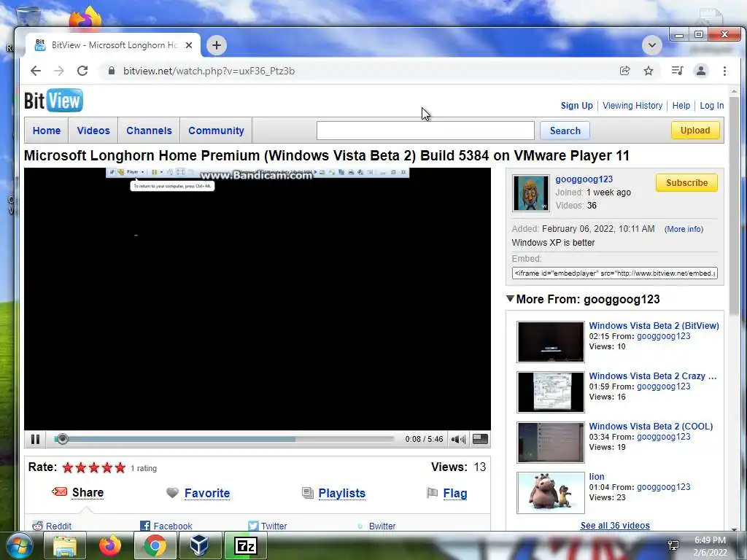747x560 pixels.
Task: Click the BitView search input field
Action: click(425, 131)
